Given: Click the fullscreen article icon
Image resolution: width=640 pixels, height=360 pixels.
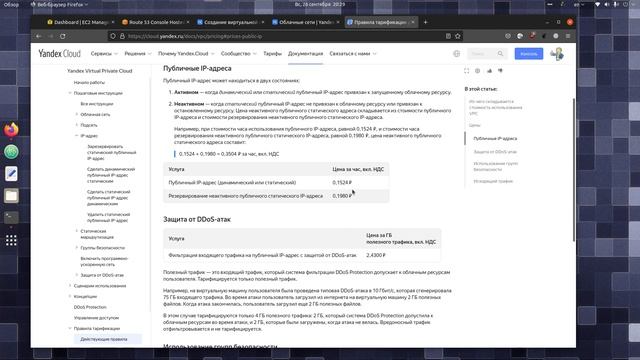Looking at the screenshot, I should click(x=467, y=71).
